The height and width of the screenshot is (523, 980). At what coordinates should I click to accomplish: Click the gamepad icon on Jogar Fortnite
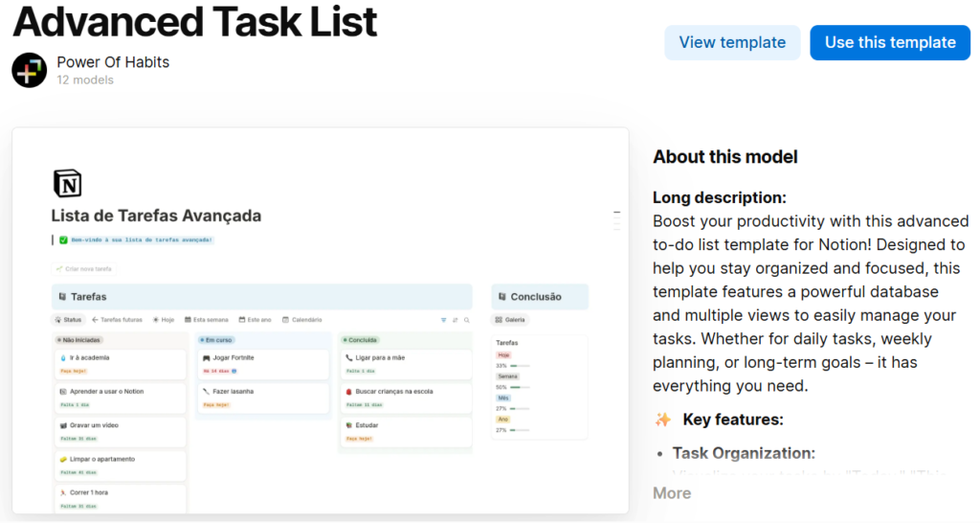(x=207, y=358)
